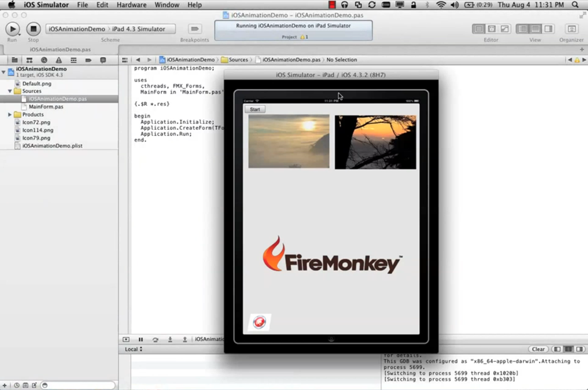Select the Version editor icon
This screenshot has height=390, width=588.
[x=505, y=29]
